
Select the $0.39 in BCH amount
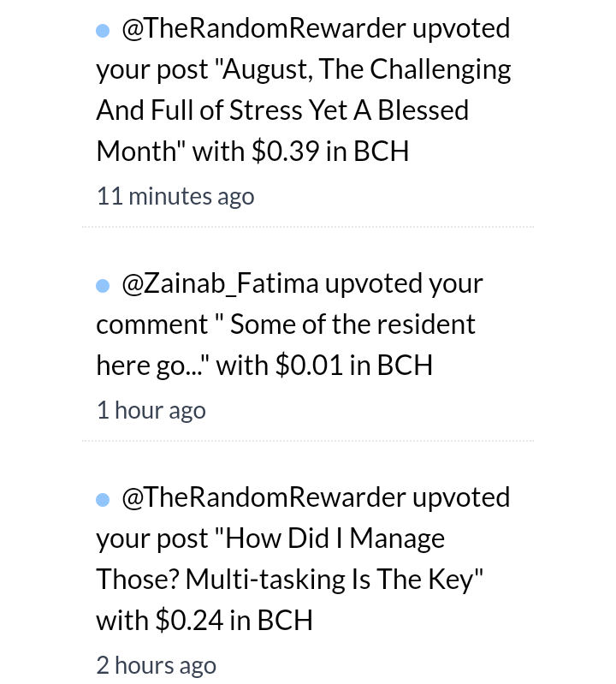330,152
